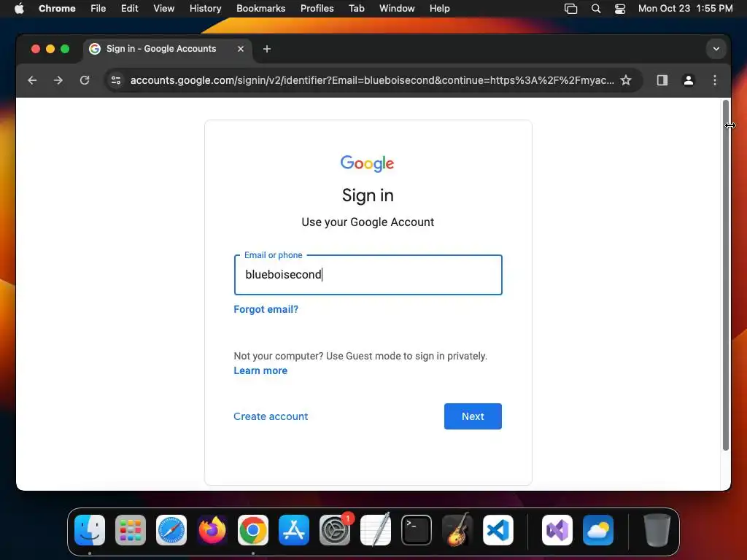Reload the Google sign-in page
The width and height of the screenshot is (747, 560).
point(85,80)
